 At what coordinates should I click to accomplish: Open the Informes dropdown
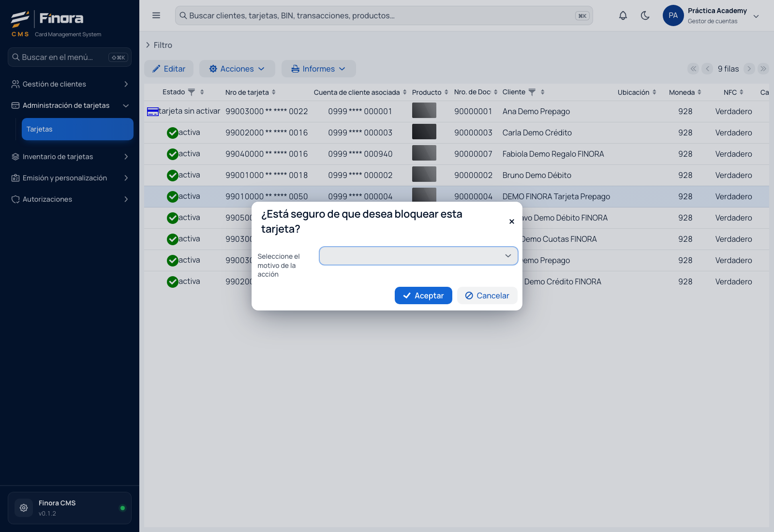(x=319, y=69)
